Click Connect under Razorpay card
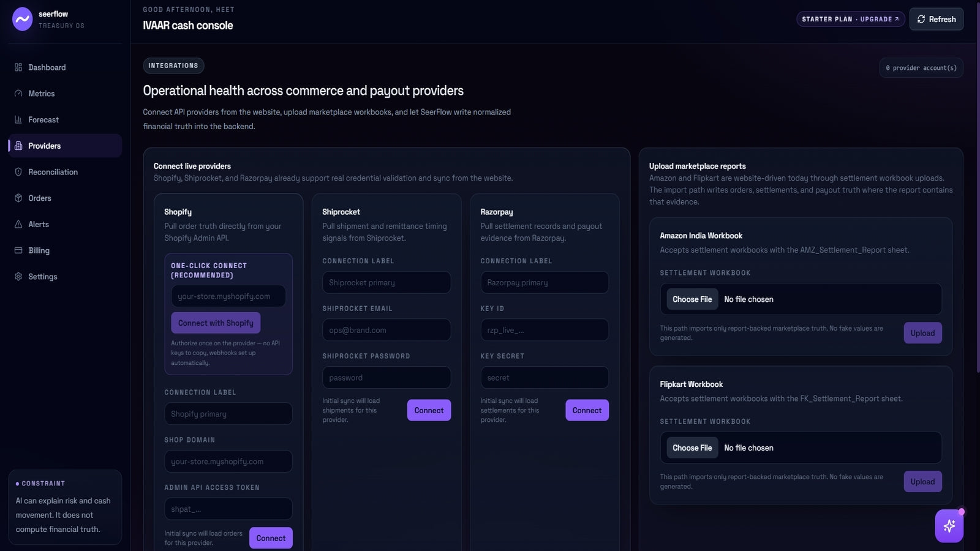980x551 pixels. pyautogui.click(x=587, y=410)
